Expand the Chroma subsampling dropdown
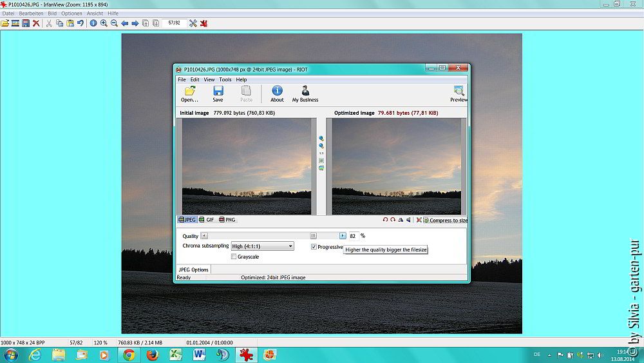Image resolution: width=644 pixels, height=363 pixels. 290,246
